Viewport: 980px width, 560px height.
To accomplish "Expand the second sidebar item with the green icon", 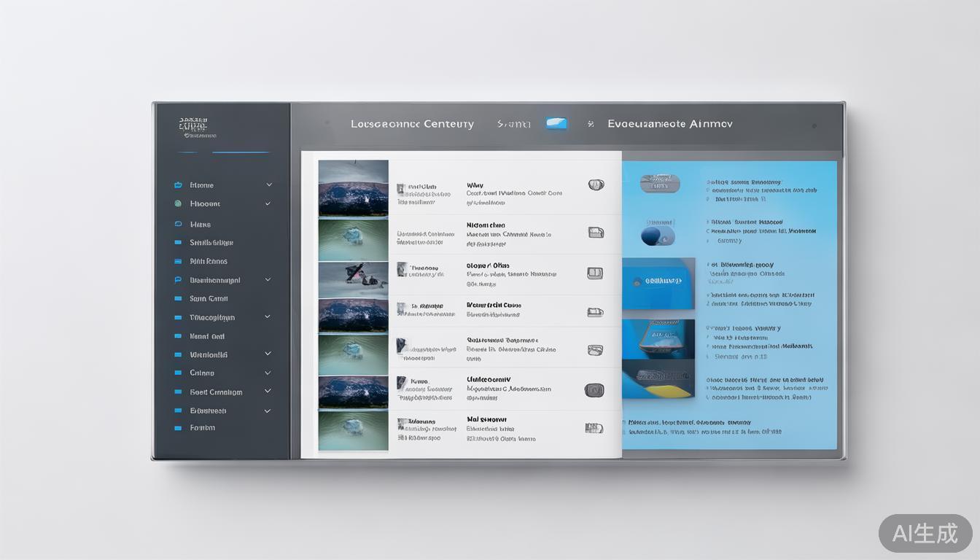I will (x=268, y=204).
